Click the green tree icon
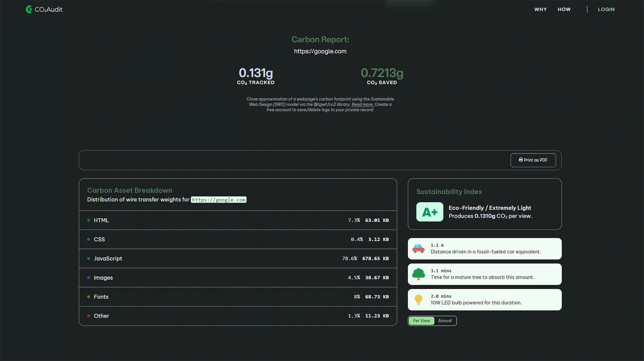The image size is (644, 361). (x=419, y=274)
